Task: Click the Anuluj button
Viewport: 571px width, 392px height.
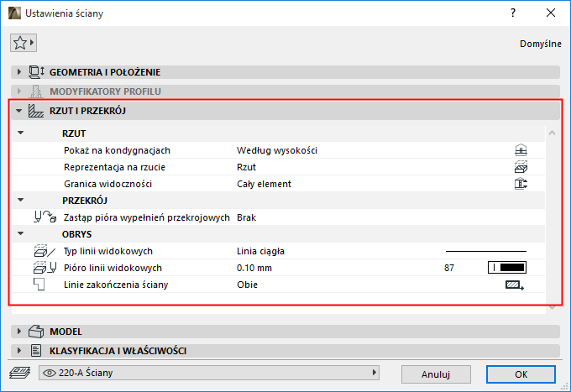Action: pyautogui.click(x=436, y=374)
